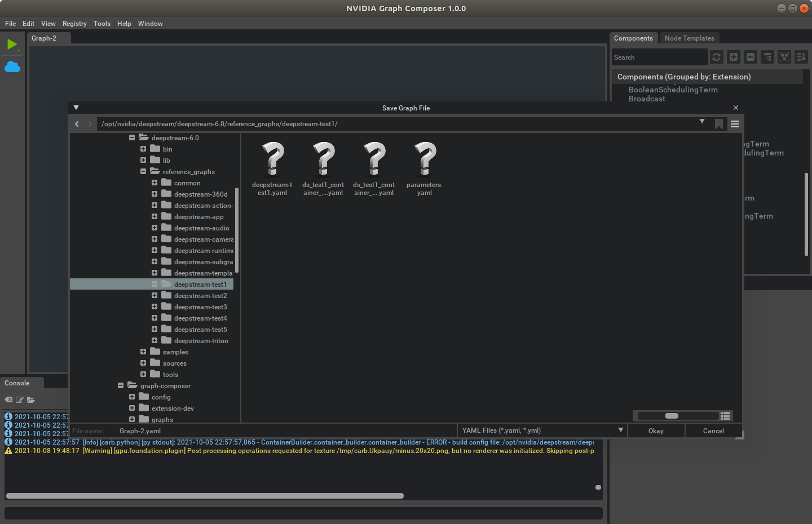Click the thumbnail size slider handle
The height and width of the screenshot is (524, 812).
tap(672, 416)
